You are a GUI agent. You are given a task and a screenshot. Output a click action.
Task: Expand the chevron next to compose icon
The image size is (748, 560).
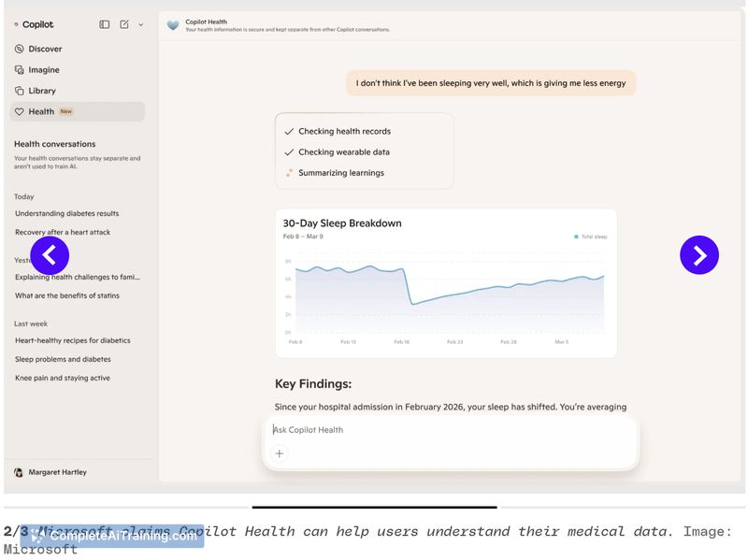[141, 25]
